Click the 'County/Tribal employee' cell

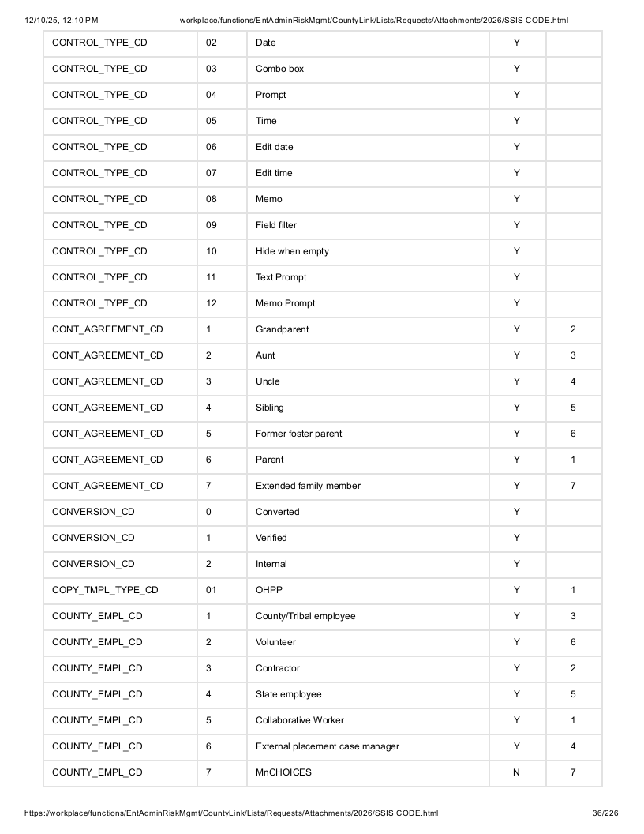tap(368, 617)
